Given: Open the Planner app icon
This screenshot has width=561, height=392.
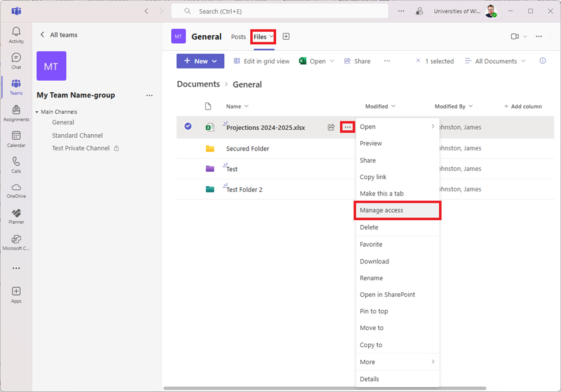Looking at the screenshot, I should pyautogui.click(x=16, y=216).
